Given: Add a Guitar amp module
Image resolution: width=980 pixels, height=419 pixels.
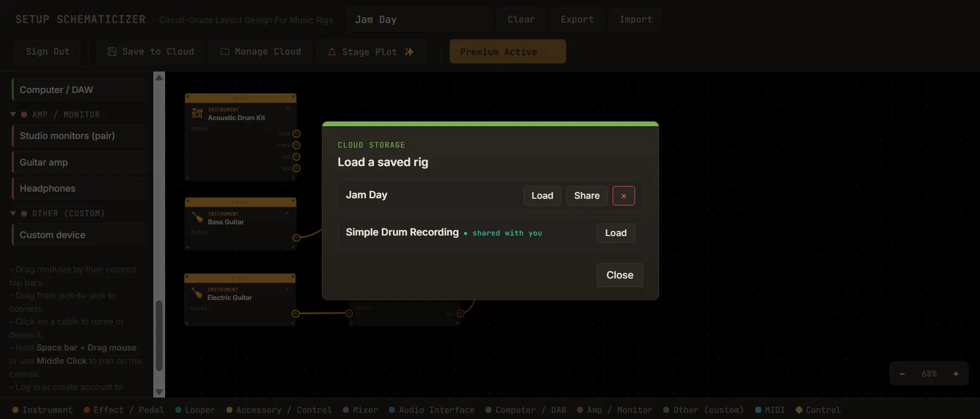Looking at the screenshot, I should point(79,162).
